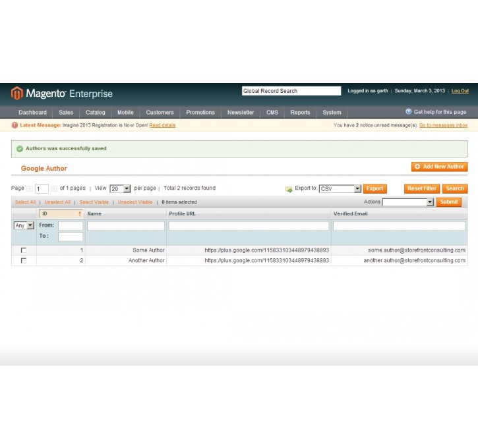
Task: Tick the checkbox for Some Author row
Action: [24, 250]
